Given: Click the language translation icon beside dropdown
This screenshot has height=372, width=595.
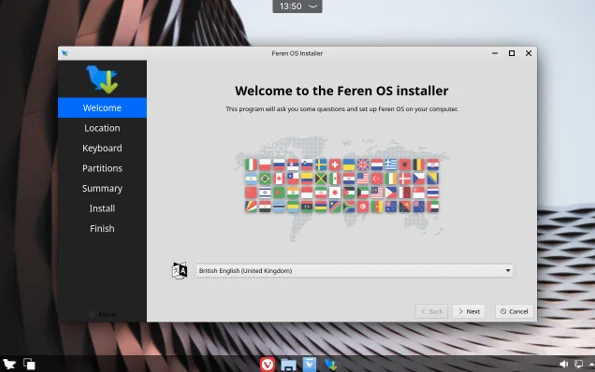Looking at the screenshot, I should [x=179, y=271].
